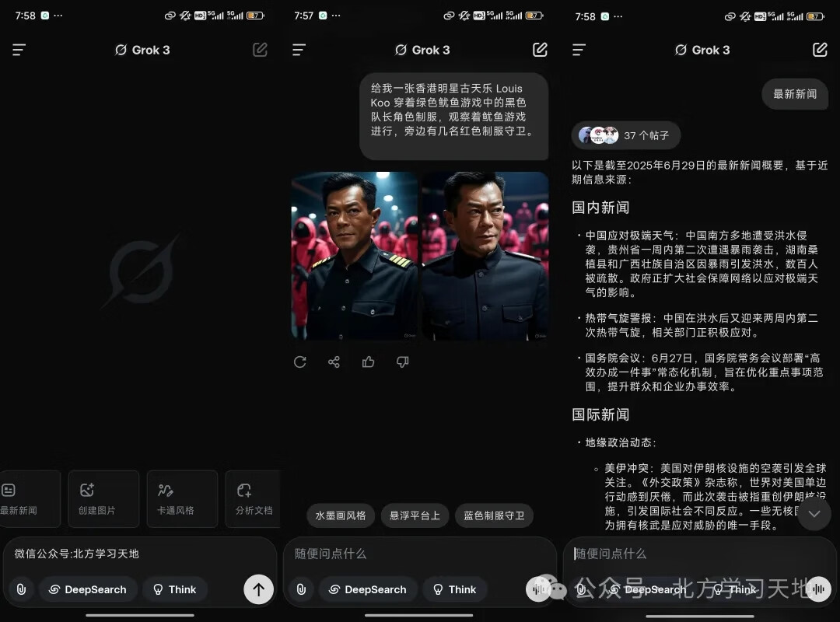840x622 pixels.
Task: Dislike the generated image with thumbs down
Action: [x=402, y=362]
